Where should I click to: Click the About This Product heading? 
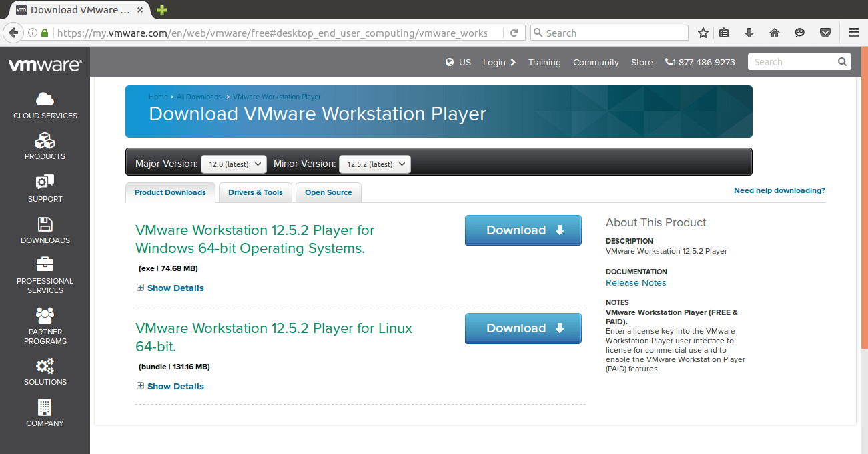(656, 222)
